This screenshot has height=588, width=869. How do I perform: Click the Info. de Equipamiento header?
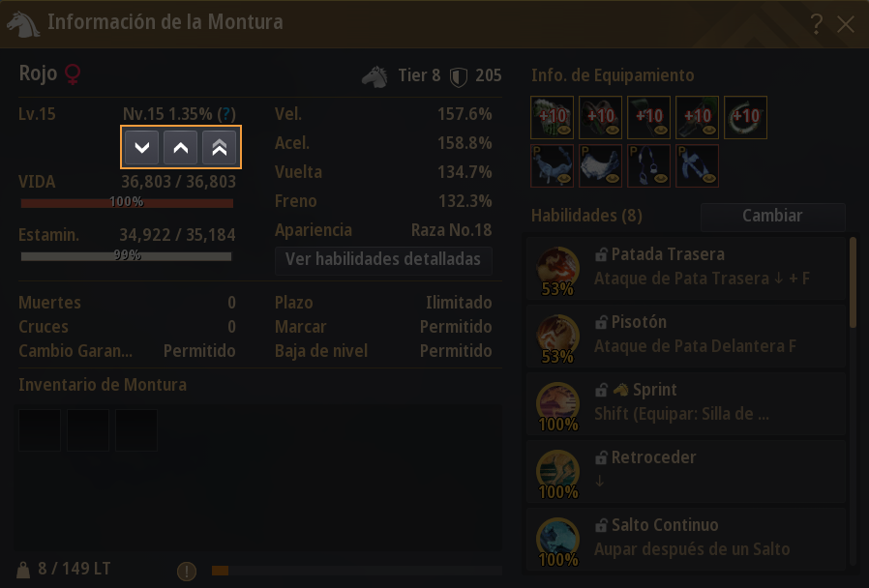click(x=613, y=75)
